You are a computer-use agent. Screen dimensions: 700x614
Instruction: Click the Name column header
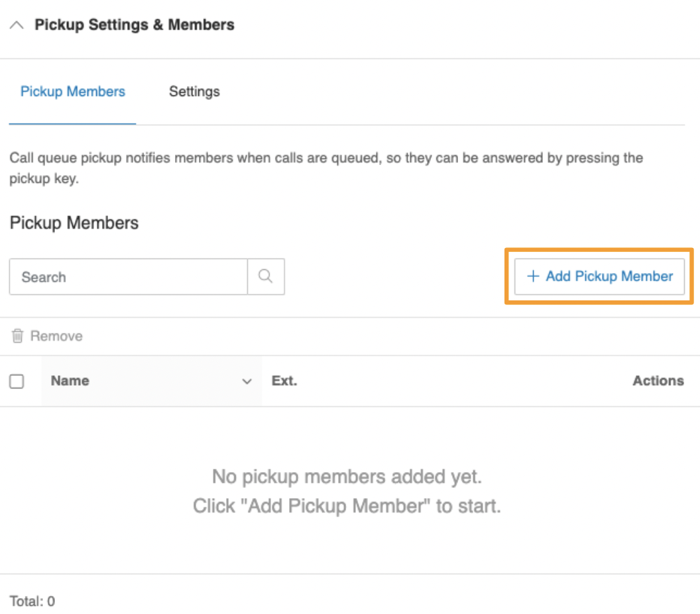70,381
